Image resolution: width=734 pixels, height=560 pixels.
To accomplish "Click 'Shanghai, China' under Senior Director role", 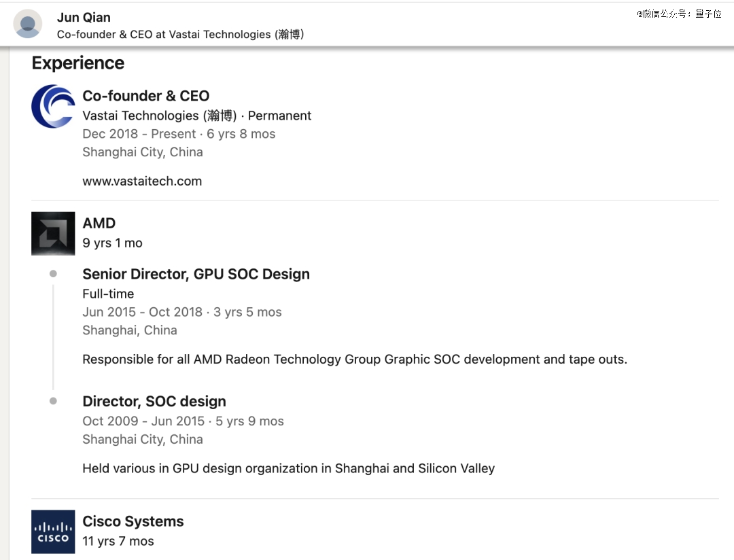I will tap(130, 330).
